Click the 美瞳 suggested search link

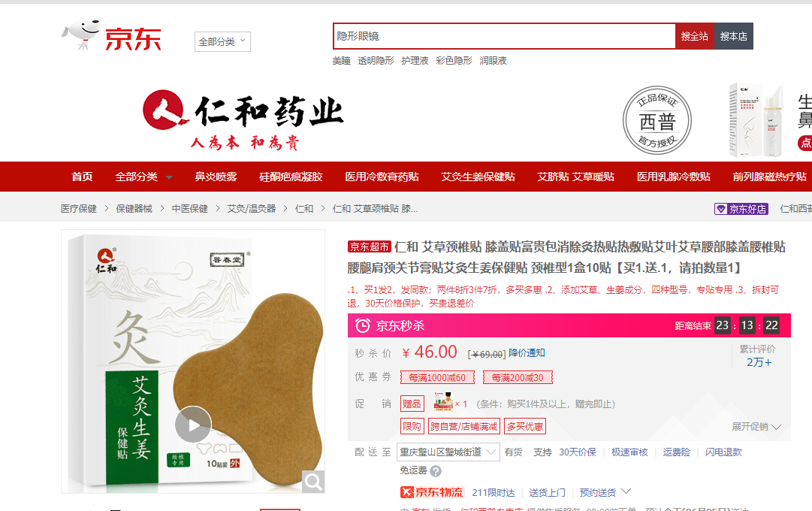click(x=341, y=61)
